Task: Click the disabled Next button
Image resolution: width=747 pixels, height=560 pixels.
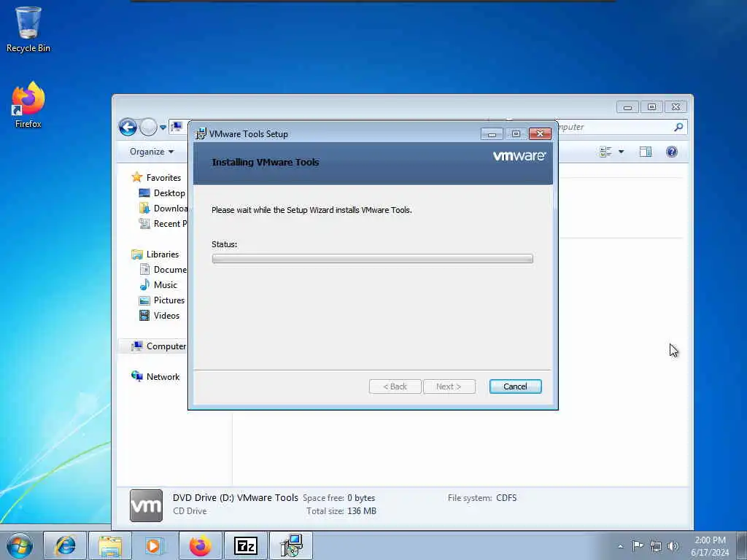Action: [x=449, y=386]
